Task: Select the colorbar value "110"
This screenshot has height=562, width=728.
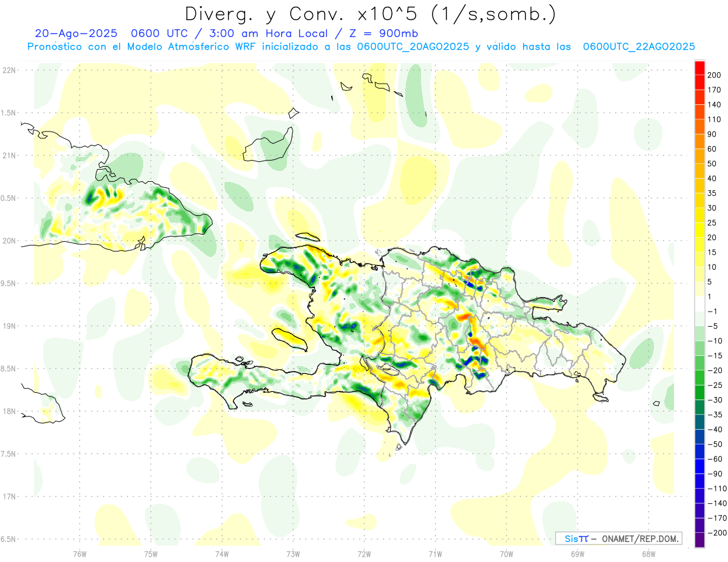Action: point(715,119)
